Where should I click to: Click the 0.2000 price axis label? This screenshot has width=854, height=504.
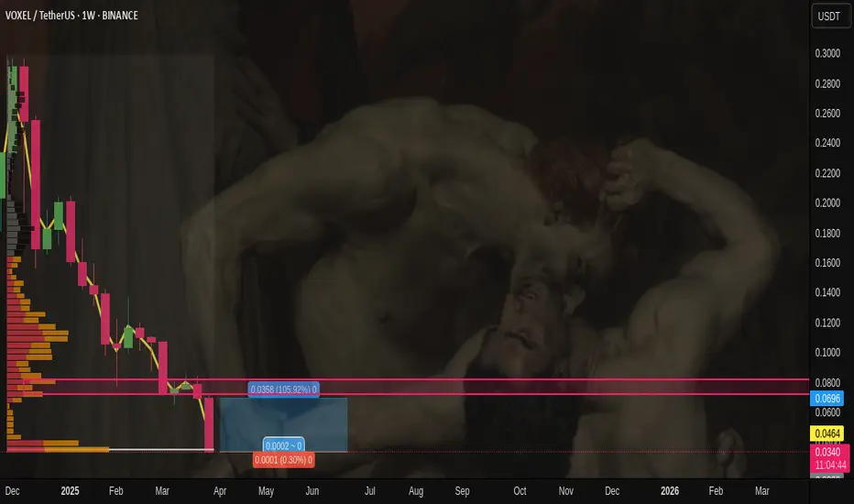point(827,203)
